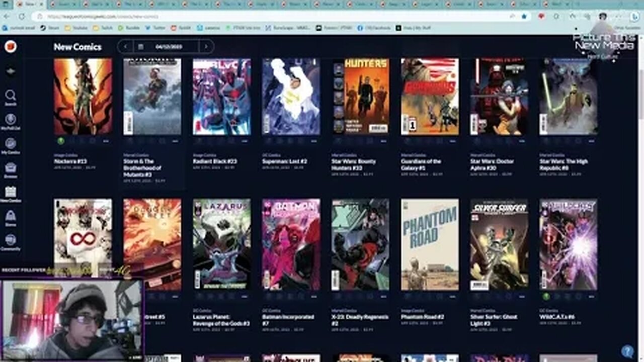Open the Radiant Black #23 title link
Screen dimensions: 644x362
(215, 161)
